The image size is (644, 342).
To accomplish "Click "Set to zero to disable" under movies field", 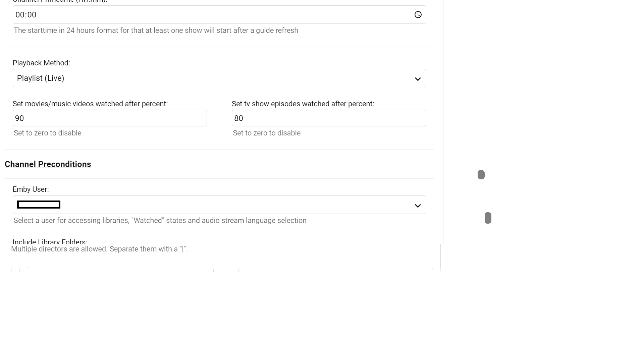I will tap(47, 133).
